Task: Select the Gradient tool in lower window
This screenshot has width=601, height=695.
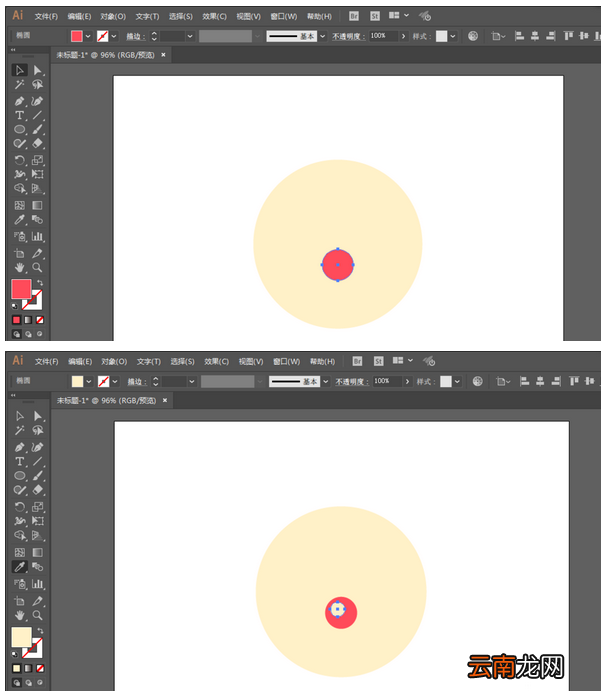Action: tap(38, 552)
